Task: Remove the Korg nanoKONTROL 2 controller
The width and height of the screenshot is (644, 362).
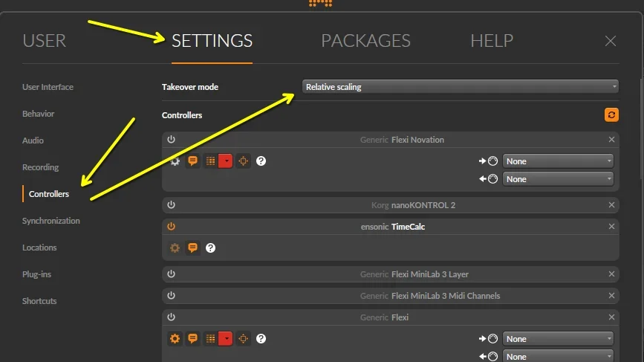Action: (612, 205)
